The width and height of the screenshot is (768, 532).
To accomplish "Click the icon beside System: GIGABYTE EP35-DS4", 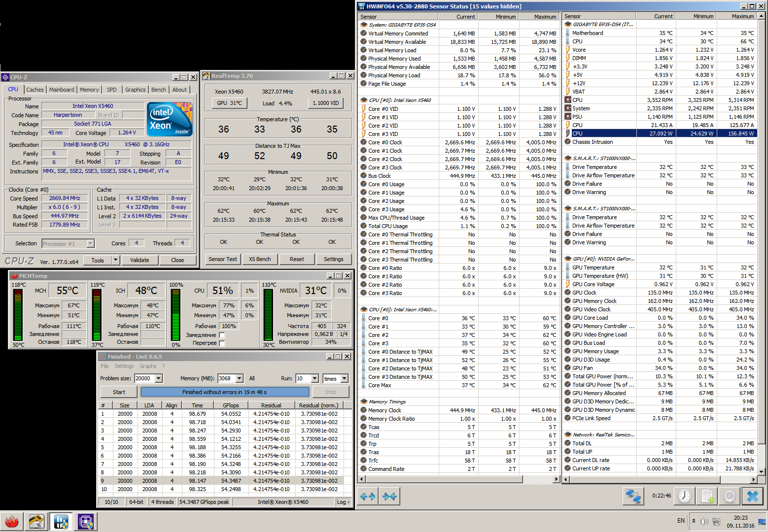I will coord(364,25).
